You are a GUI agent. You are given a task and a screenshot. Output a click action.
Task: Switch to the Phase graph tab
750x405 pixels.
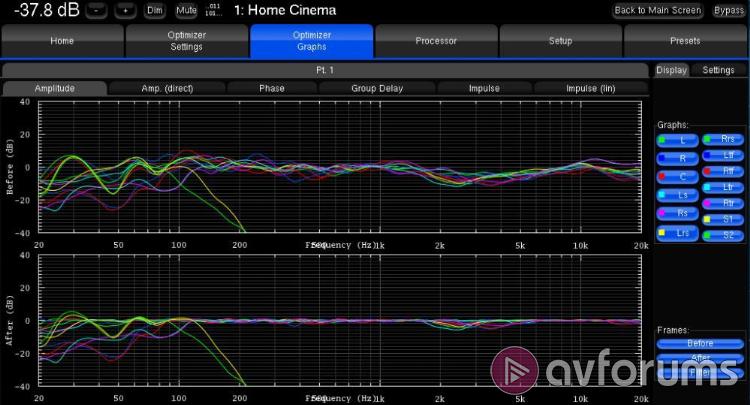272,88
